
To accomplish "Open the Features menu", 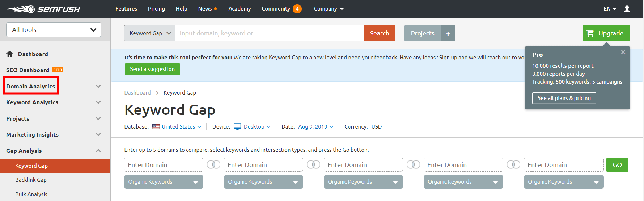I will pyautogui.click(x=126, y=9).
